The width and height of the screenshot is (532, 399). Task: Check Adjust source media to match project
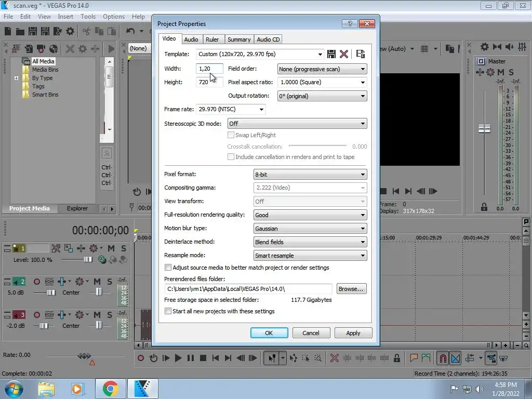[168, 268]
